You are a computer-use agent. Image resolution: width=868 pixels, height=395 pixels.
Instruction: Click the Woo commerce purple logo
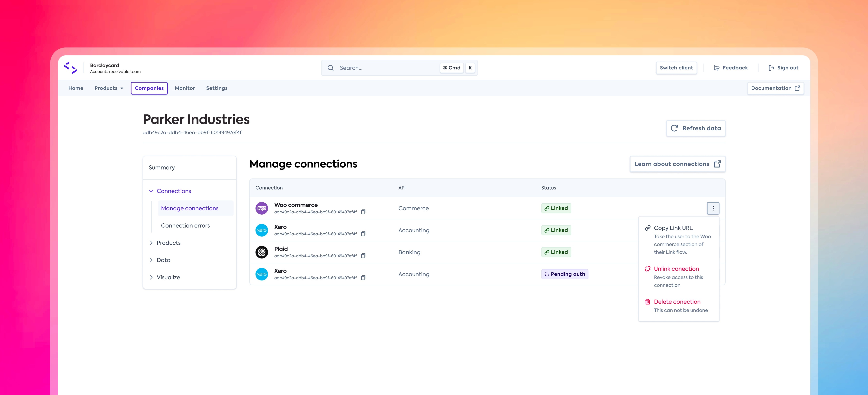[262, 208]
